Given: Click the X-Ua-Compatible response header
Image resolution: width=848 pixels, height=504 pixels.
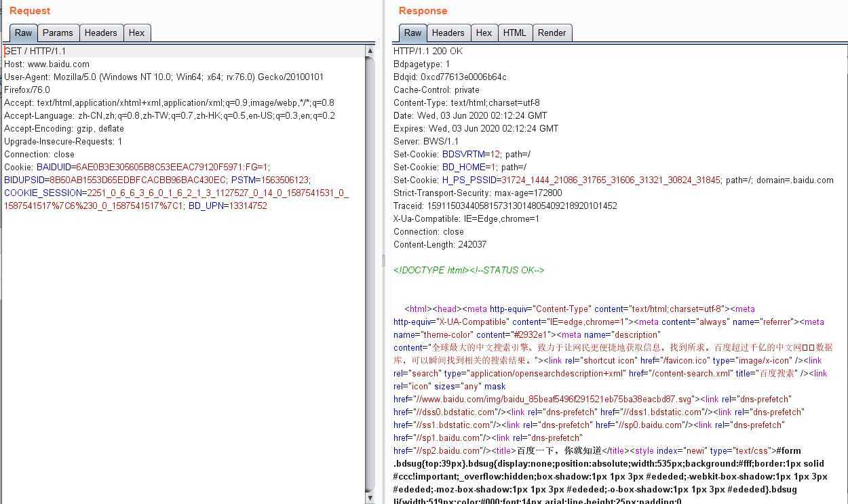Looking at the screenshot, I should (x=467, y=218).
